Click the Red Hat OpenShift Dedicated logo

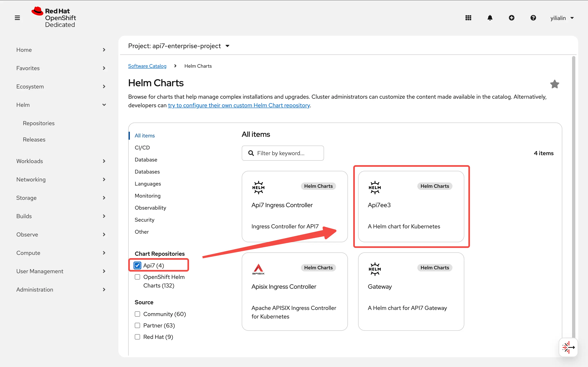[x=54, y=18]
